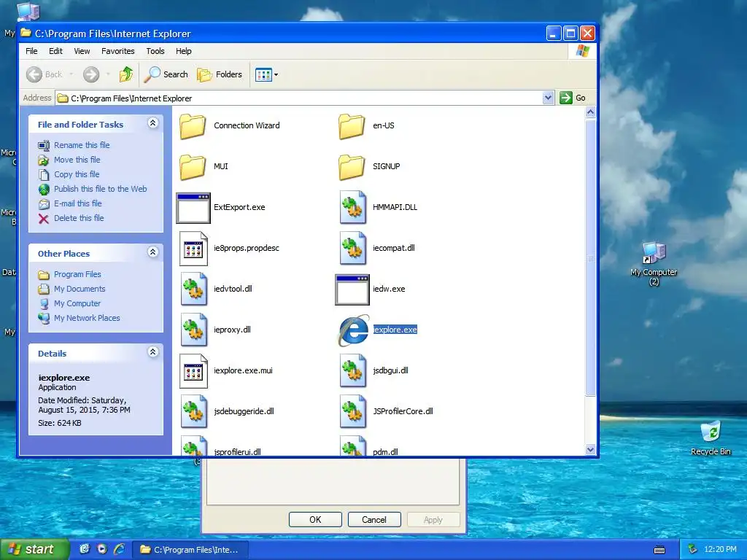Select the ie8props.propdesc file icon
The height and width of the screenshot is (560, 747).
click(193, 249)
